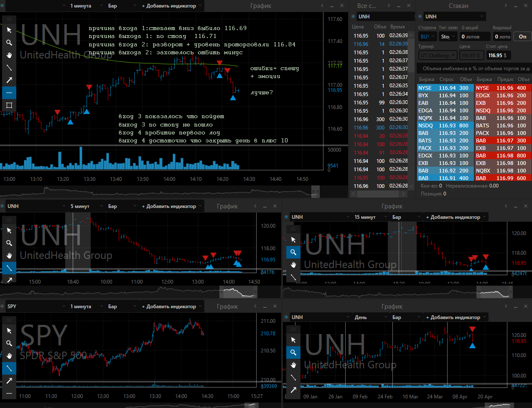Pick the hand pan tool in the UNH День chart
Image resolution: width=532 pixels, height=408 pixels.
point(293,365)
